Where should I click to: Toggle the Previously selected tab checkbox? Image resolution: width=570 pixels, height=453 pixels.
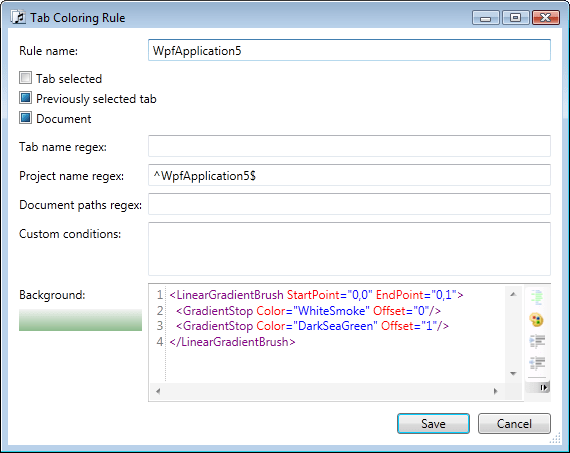coord(25,98)
